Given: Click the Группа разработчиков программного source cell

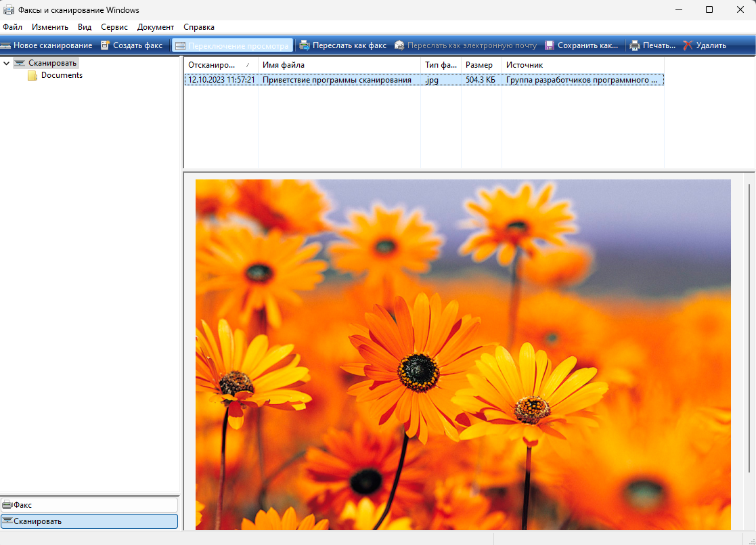Looking at the screenshot, I should (x=582, y=80).
